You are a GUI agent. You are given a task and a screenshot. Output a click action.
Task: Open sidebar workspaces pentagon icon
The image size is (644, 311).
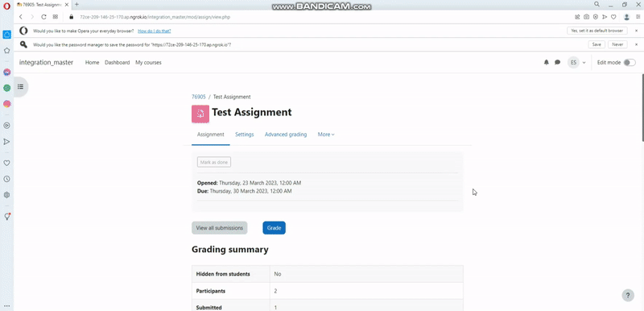pos(6,51)
